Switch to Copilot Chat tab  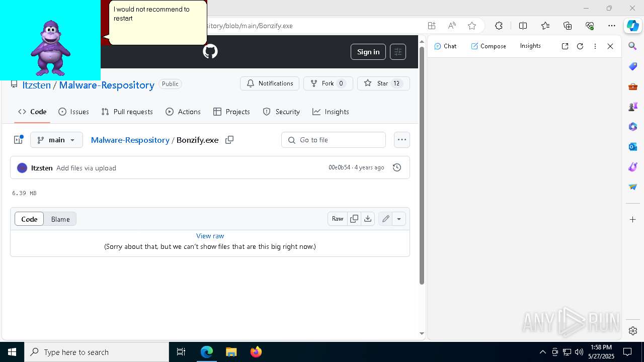click(445, 46)
